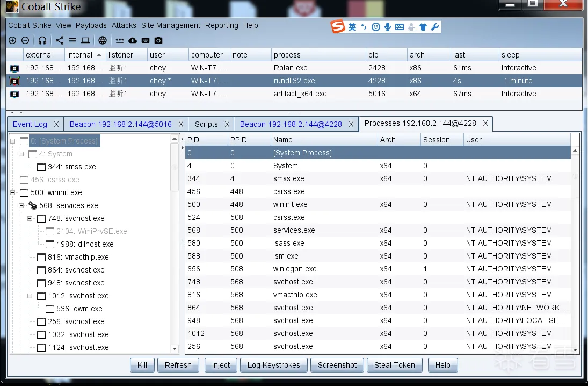Click process table scrollbar down arrow
The image size is (588, 386).
coord(575,349)
